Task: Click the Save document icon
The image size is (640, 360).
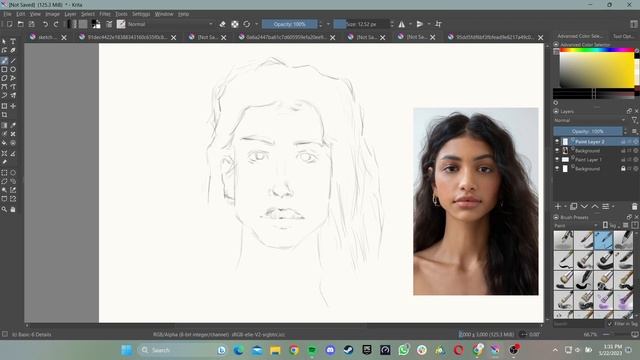Action: click(31, 24)
